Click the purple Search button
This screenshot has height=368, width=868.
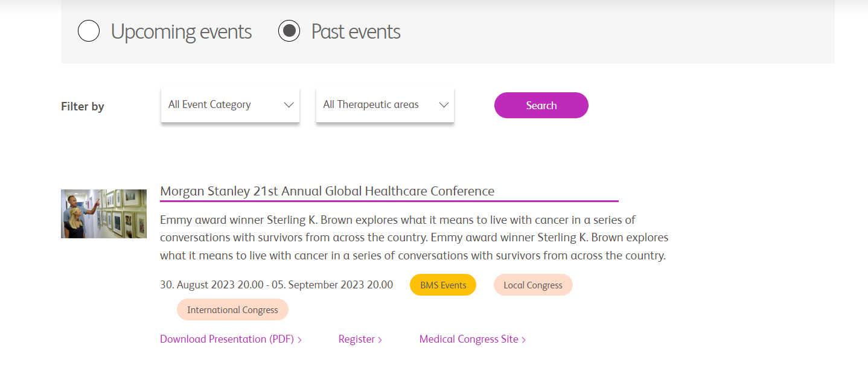541,105
